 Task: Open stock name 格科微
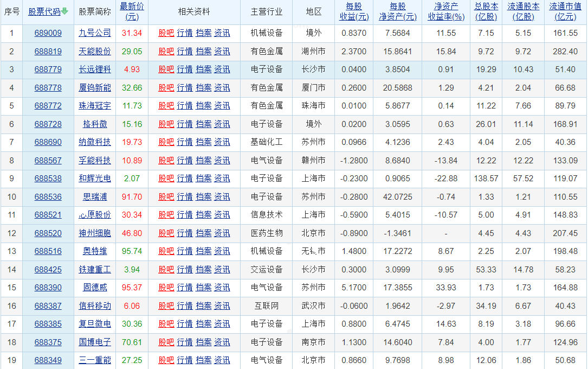point(95,124)
